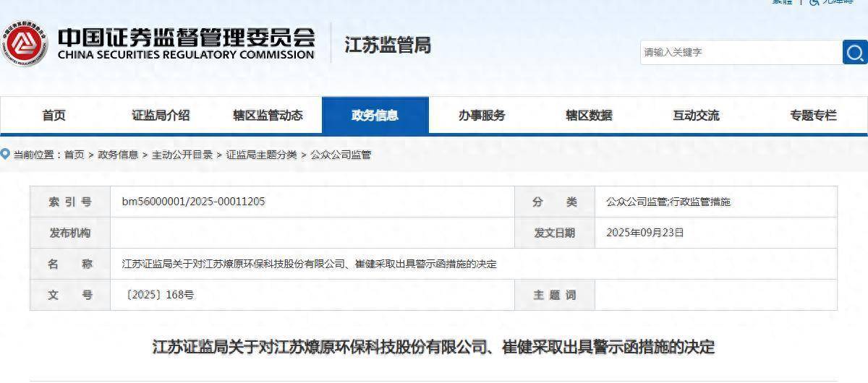
Task: Follow the 主动公开目录 breadcrumb link
Action: tap(182, 155)
